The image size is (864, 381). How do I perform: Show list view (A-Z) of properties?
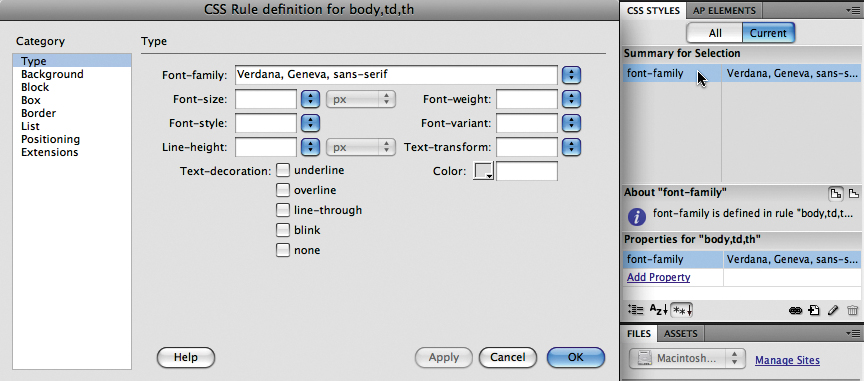click(x=658, y=310)
